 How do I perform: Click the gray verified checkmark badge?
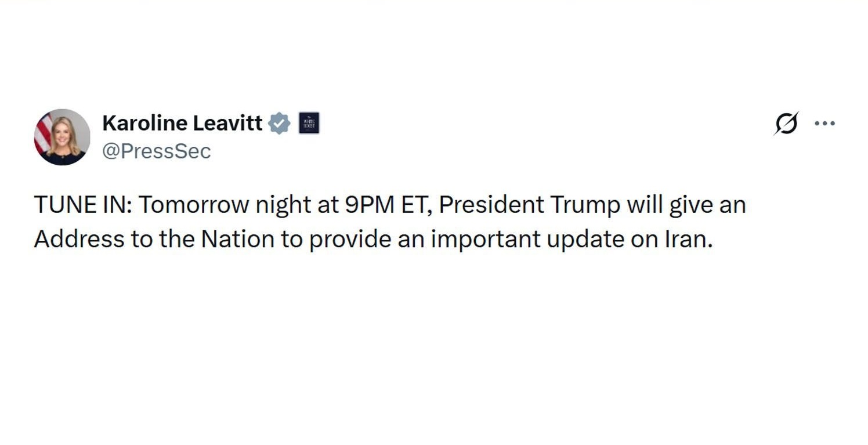tap(280, 123)
